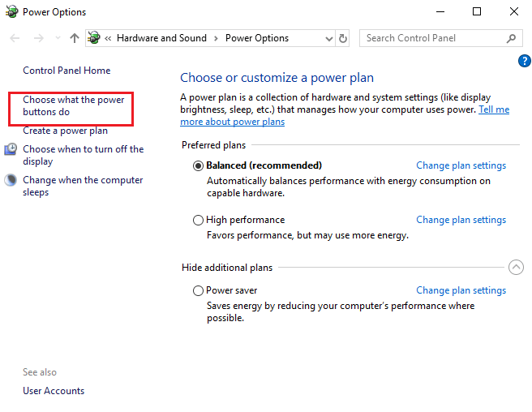This screenshot has width=532, height=412.
Task: Select the Balanced (recommended) power plan
Action: click(199, 165)
